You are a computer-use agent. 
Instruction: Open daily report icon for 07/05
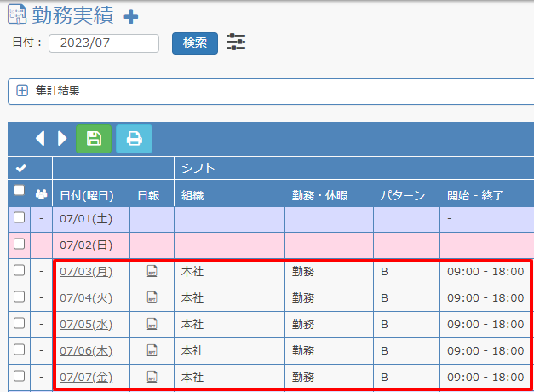(x=152, y=324)
